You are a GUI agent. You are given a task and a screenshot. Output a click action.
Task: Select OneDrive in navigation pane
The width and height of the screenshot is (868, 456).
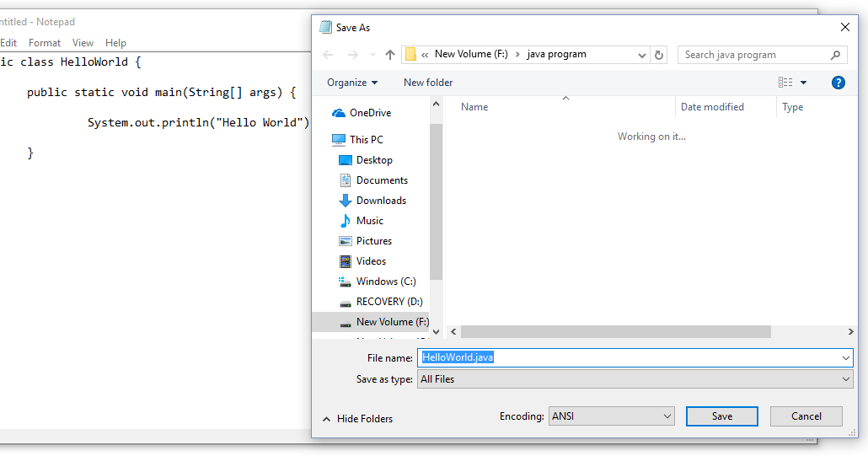[x=370, y=113]
